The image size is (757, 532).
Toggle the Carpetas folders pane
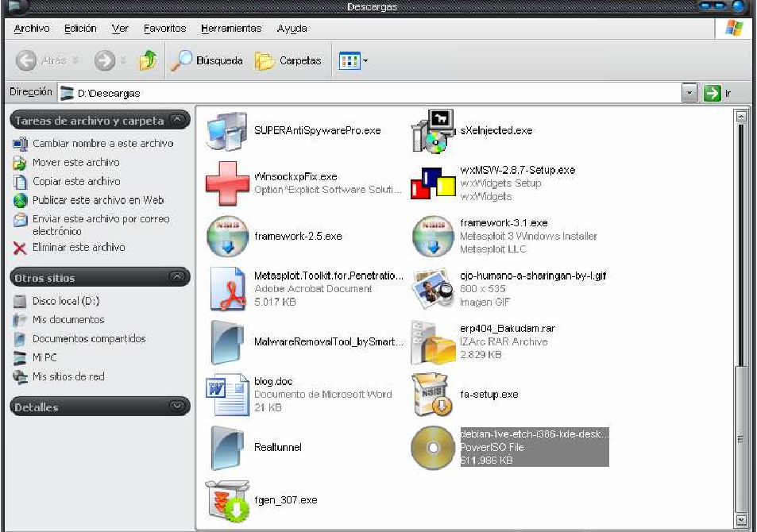tap(288, 60)
